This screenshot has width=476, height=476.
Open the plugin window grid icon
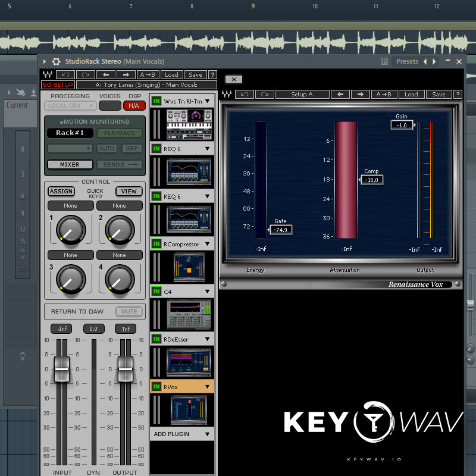click(x=384, y=61)
